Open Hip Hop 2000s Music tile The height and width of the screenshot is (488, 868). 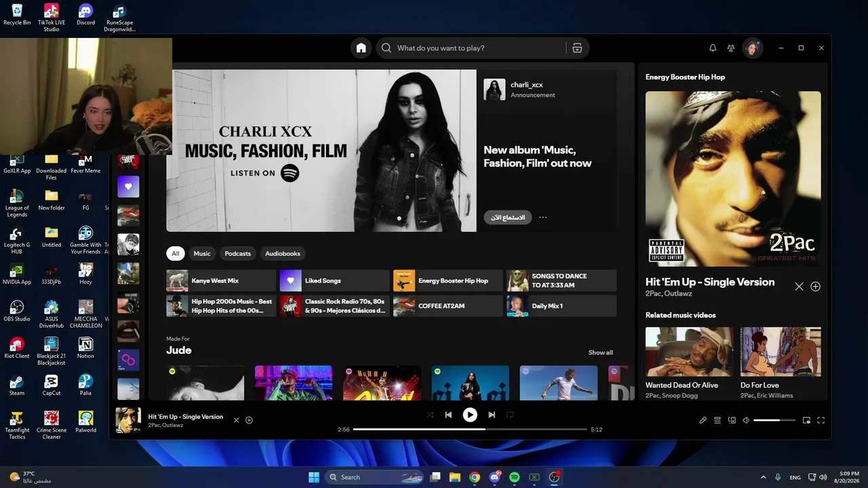(221, 306)
